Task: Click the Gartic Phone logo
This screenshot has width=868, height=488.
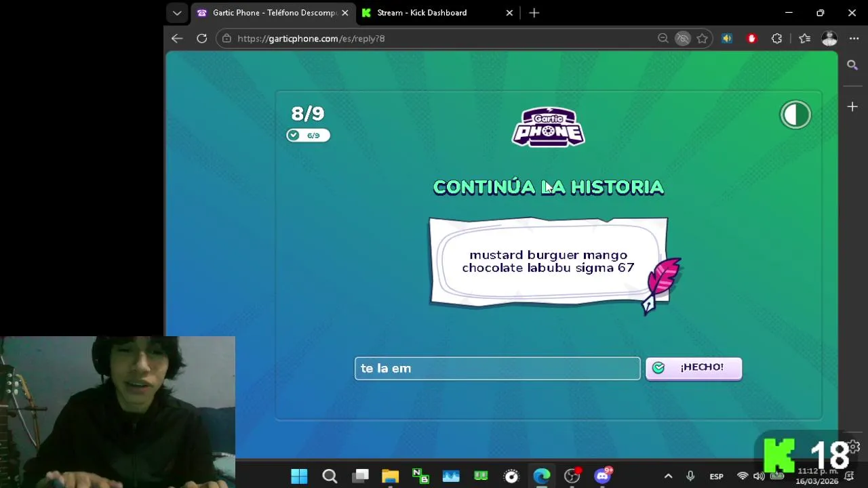Action: point(548,127)
